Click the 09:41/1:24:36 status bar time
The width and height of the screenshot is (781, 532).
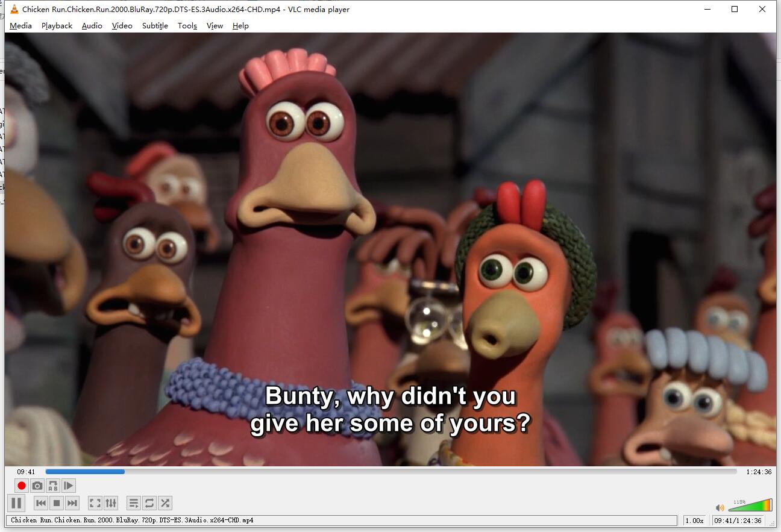click(x=738, y=521)
